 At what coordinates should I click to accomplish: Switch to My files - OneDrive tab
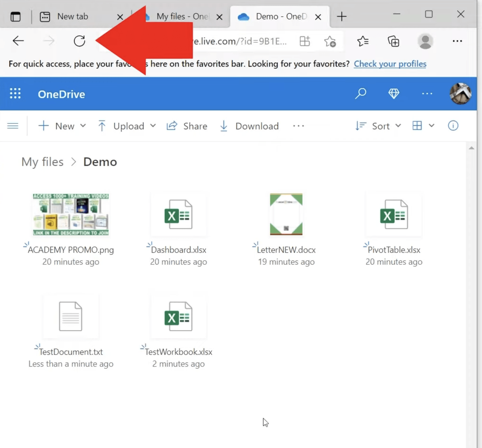pyautogui.click(x=182, y=16)
